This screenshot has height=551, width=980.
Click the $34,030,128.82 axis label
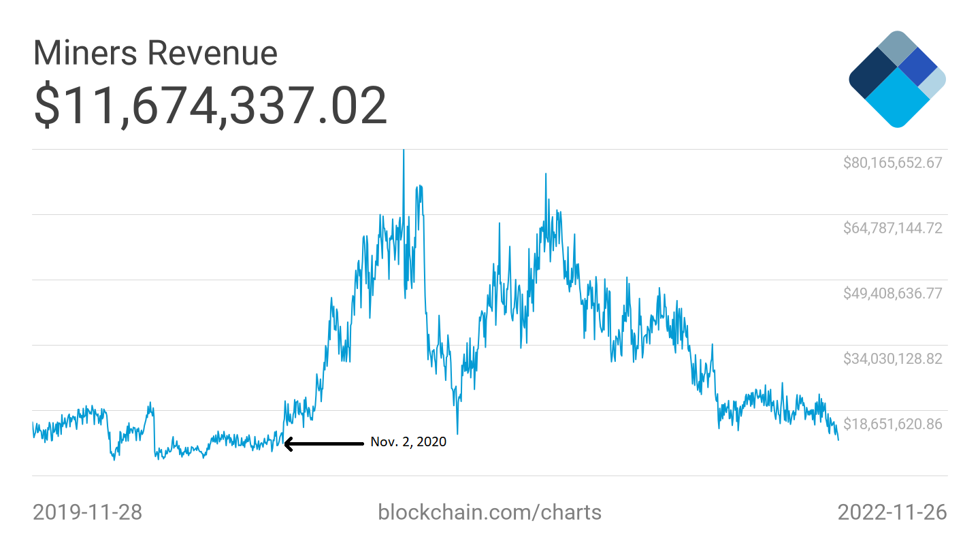click(892, 358)
